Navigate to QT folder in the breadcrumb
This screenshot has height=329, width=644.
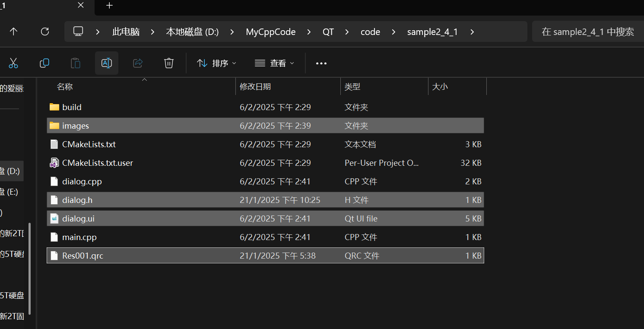pyautogui.click(x=328, y=32)
